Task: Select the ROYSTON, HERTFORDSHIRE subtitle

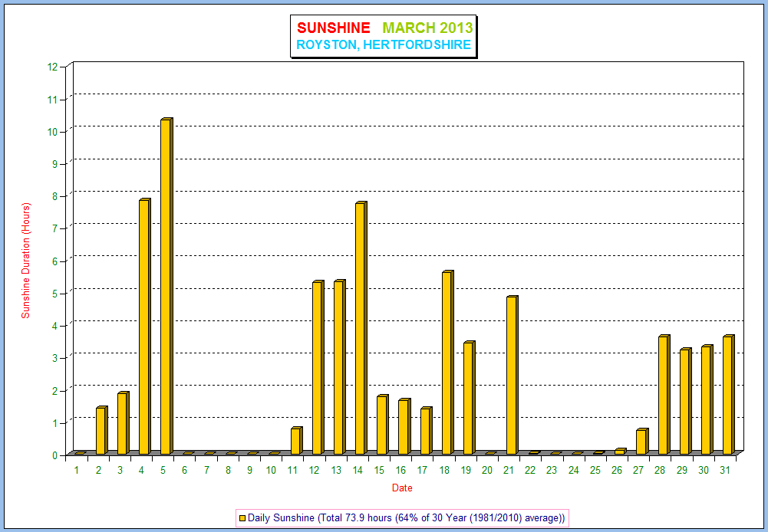Action: click(x=384, y=45)
